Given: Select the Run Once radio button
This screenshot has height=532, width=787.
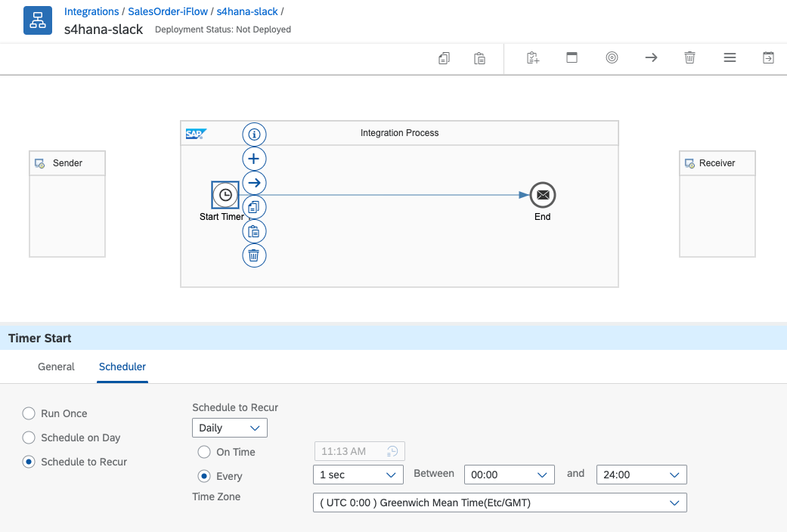Looking at the screenshot, I should tap(29, 413).
